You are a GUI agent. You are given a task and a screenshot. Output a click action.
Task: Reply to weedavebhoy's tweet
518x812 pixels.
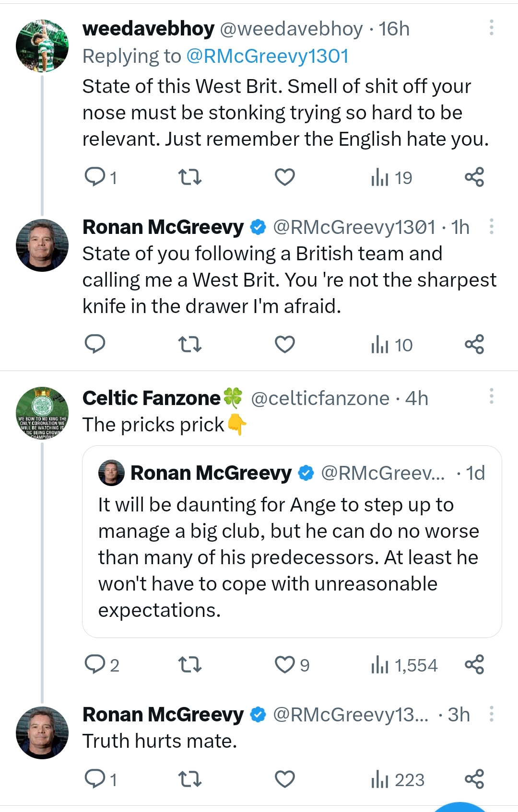95,177
